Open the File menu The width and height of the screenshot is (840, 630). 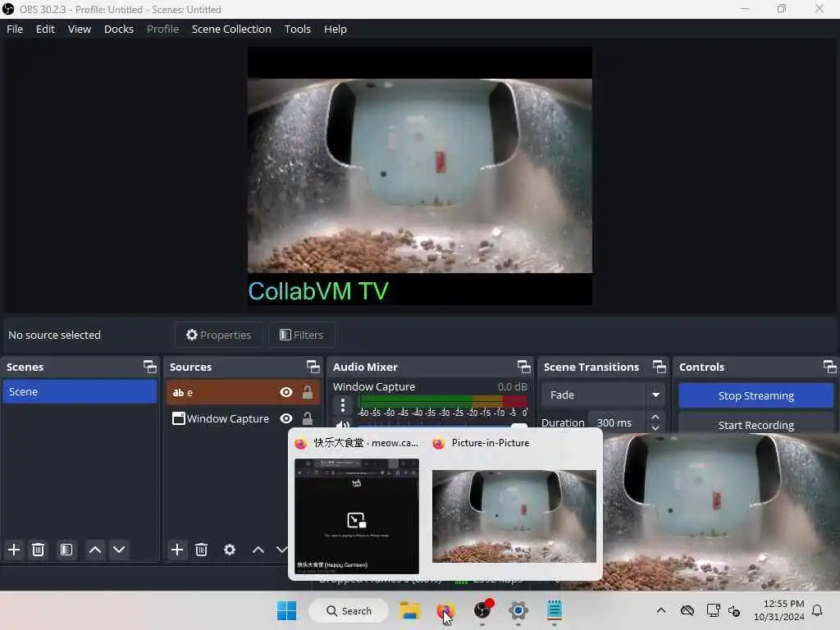click(x=15, y=29)
